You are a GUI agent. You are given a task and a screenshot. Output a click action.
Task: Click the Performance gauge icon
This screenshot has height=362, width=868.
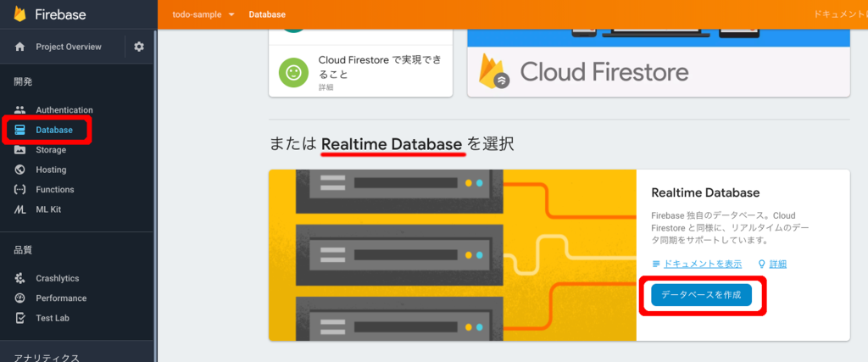tap(20, 298)
